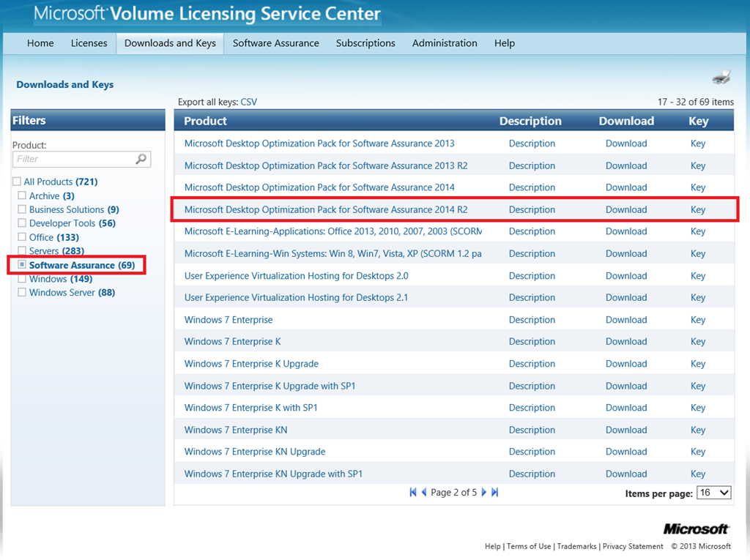The image size is (750, 560).
Task: Export all keys via CSV link
Action: click(x=248, y=102)
